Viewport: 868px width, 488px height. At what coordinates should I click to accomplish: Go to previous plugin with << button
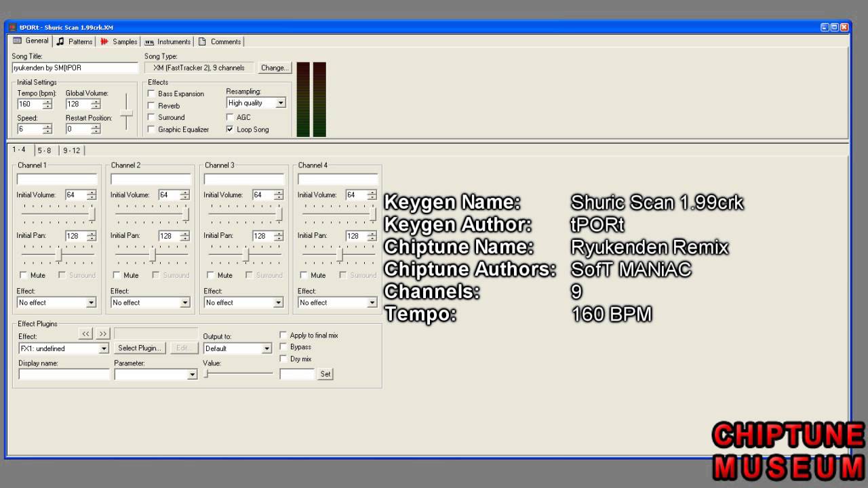(85, 333)
